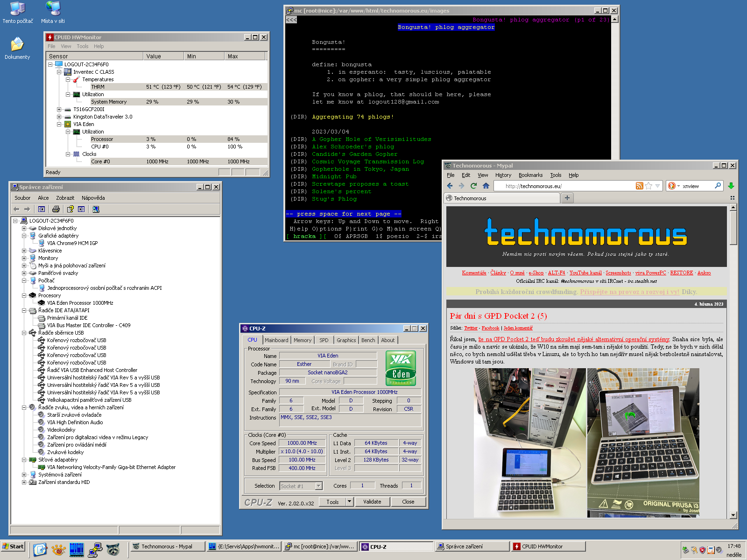Launch Mypal raccoon icon in quick launch
The height and width of the screenshot is (560, 747).
113,549
